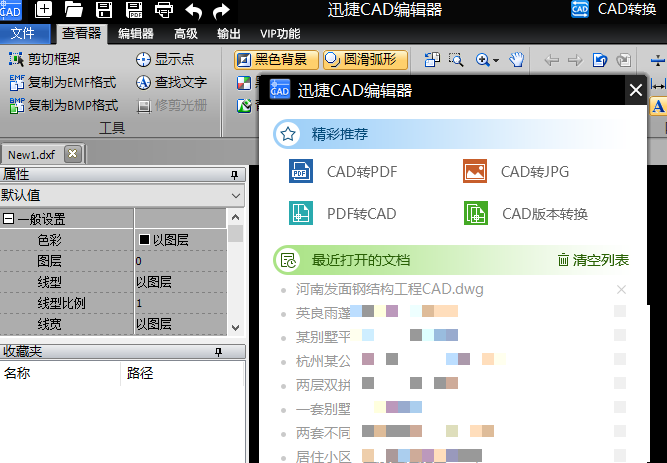Close the New1.dxf document tab
Screen dimensions: 667x463
point(73,154)
